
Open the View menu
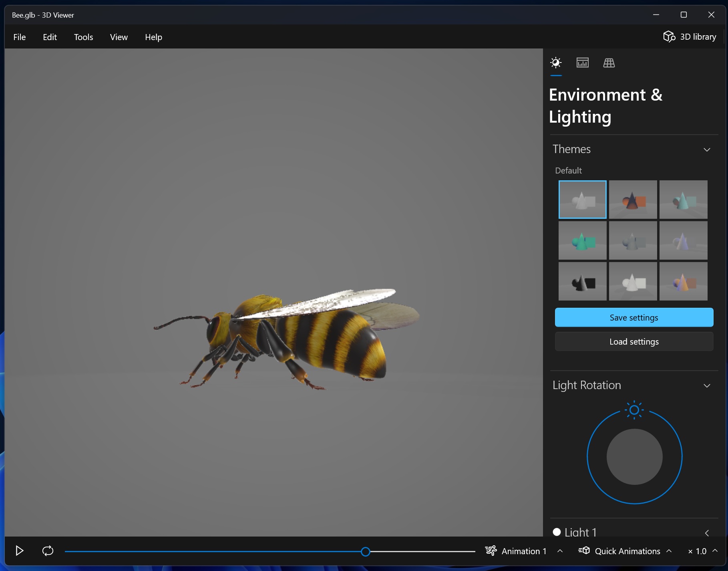tap(118, 36)
